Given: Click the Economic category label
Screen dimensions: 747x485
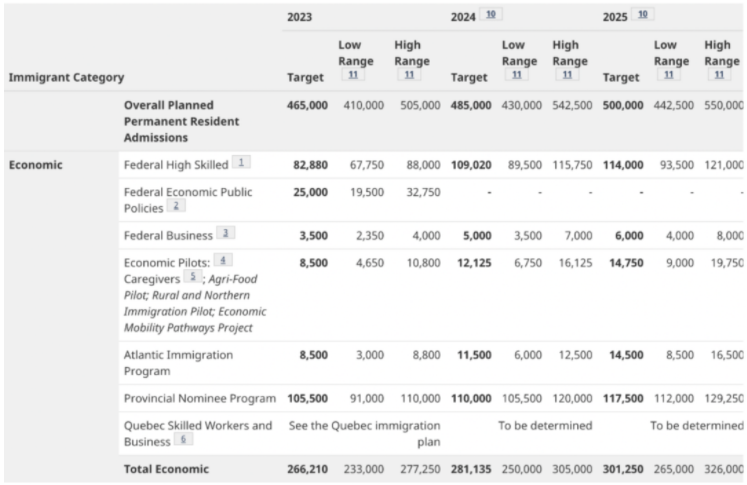Looking at the screenshot, I should tap(36, 165).
